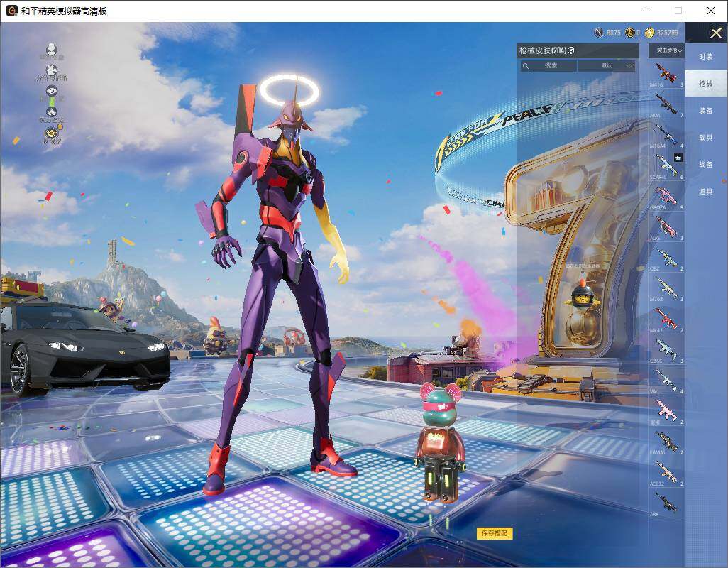728x568 pixels.
Task: Close the emulator window
Action: [711, 11]
